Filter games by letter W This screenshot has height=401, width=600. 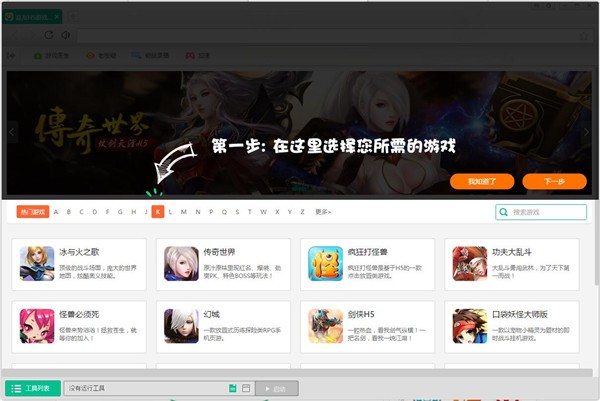click(263, 212)
